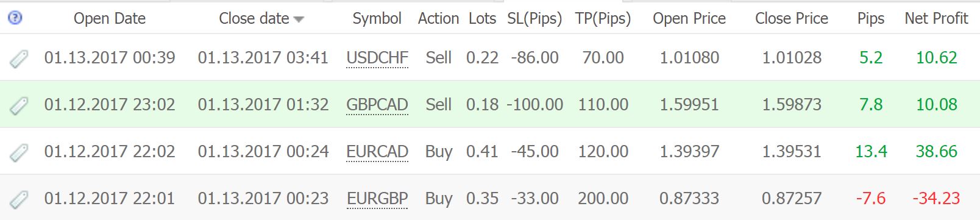Sort by Open Price column
This screenshot has width=980, height=220.
[x=689, y=19]
